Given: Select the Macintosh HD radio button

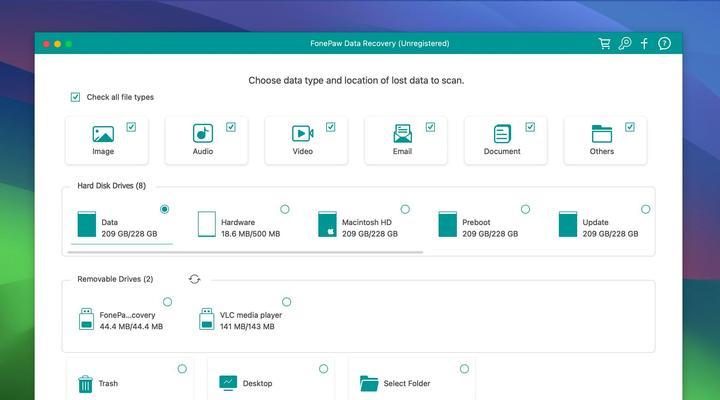Looking at the screenshot, I should (x=405, y=209).
